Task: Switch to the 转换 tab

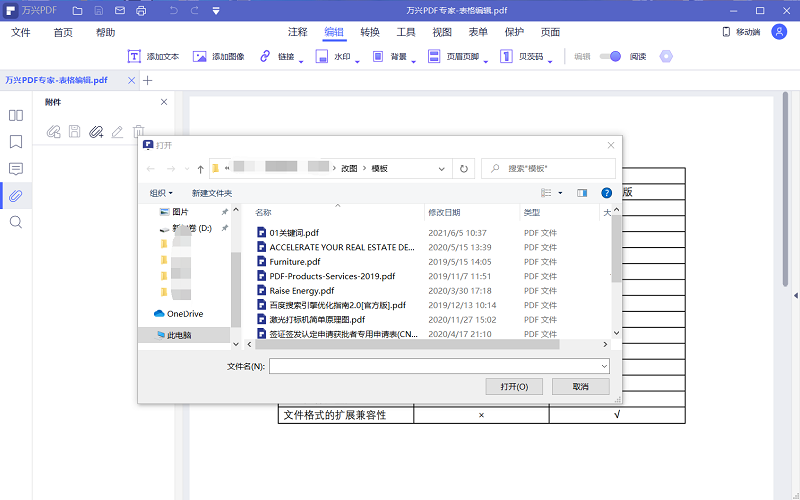Action: coord(370,32)
